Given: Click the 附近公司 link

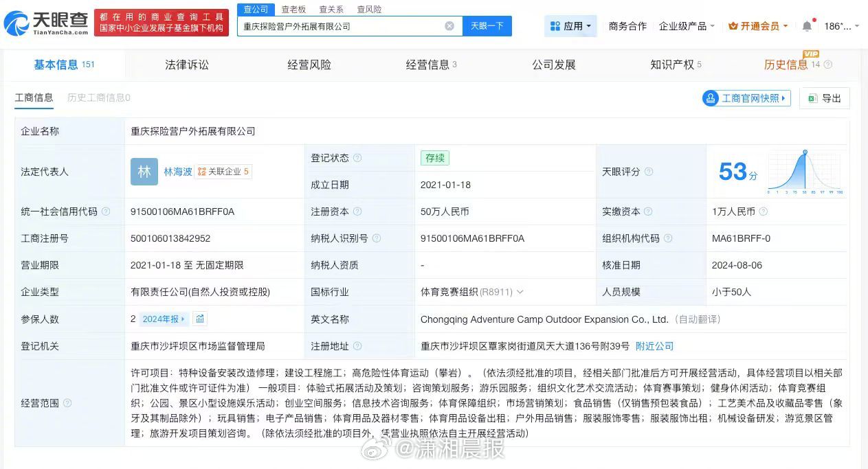Looking at the screenshot, I should coord(654,346).
